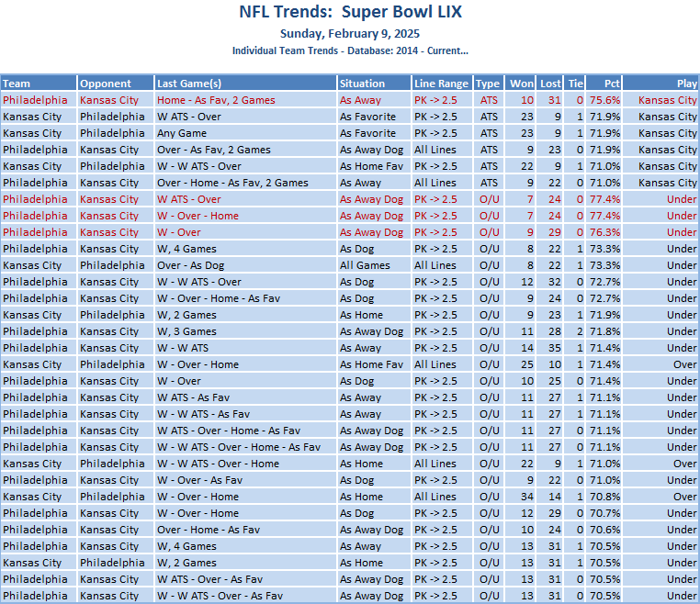Image resolution: width=700 pixels, height=604 pixels.
Task: Click the 'Tie' column header
Action: point(576,84)
